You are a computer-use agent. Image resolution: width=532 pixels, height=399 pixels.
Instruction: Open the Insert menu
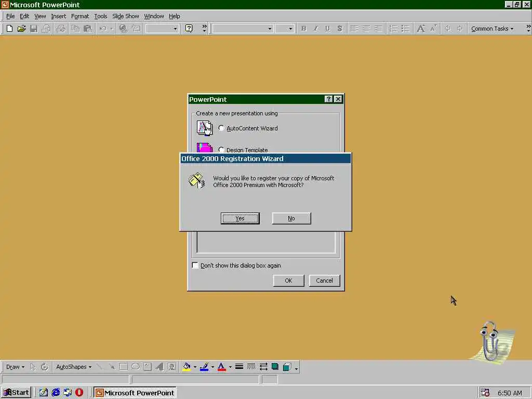coord(58,16)
